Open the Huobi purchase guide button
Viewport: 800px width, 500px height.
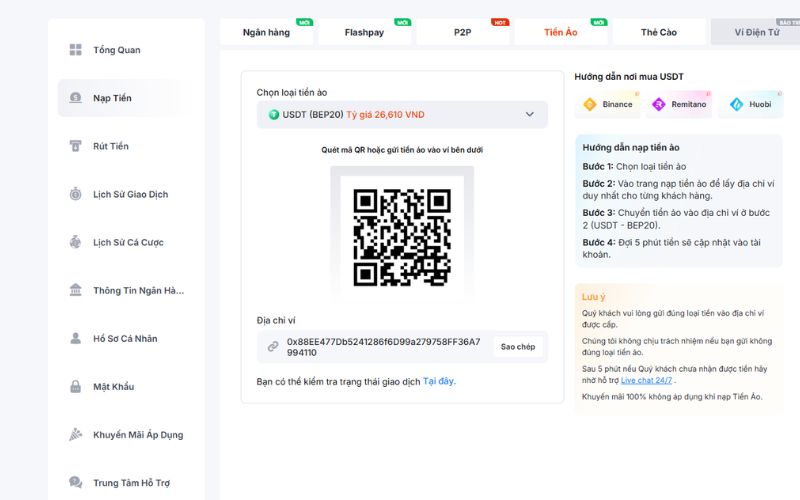point(751,104)
